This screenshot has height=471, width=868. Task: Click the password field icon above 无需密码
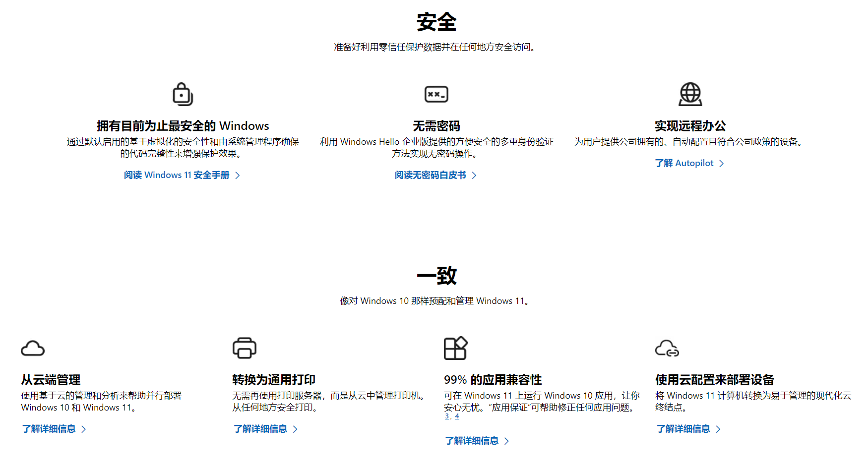(x=436, y=94)
